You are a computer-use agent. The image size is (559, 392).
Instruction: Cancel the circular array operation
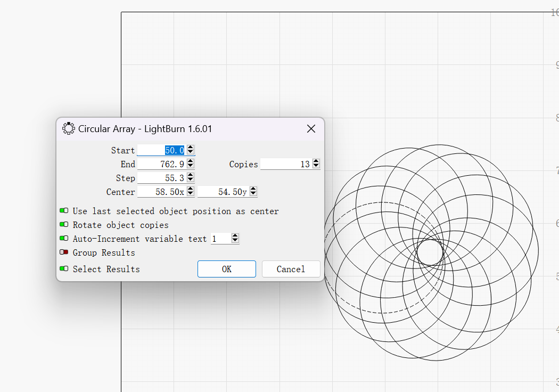point(291,269)
